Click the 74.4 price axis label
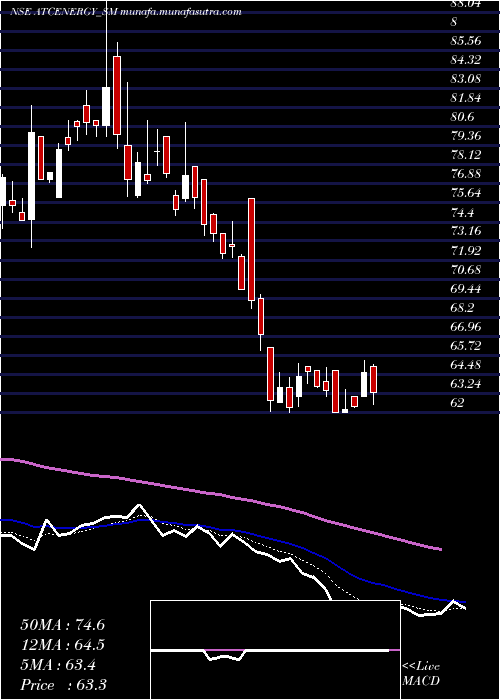The image size is (500, 700). [x=462, y=212]
